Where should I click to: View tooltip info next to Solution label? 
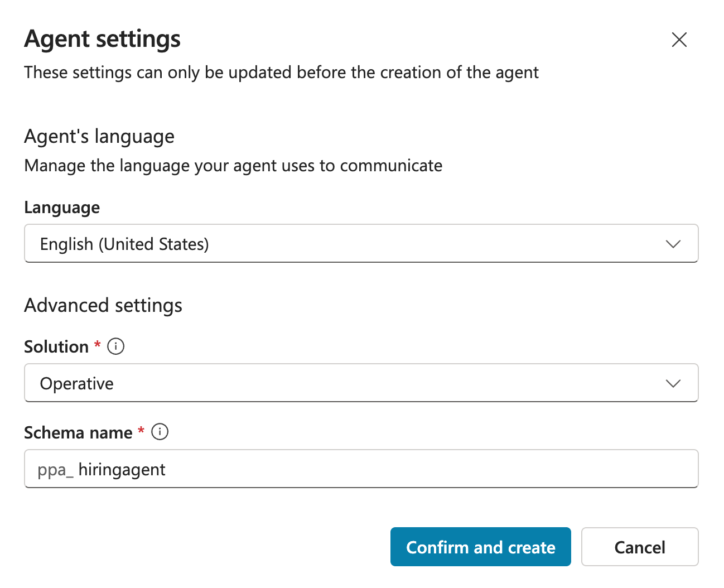[115, 346]
